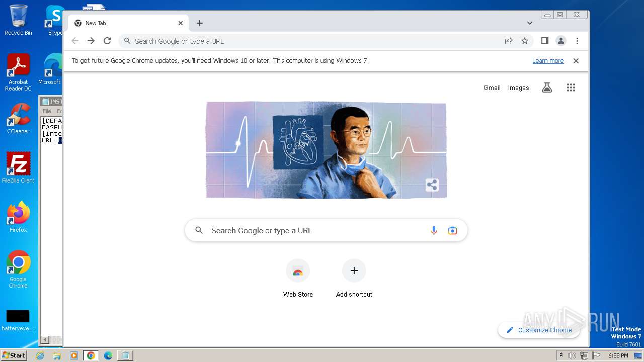Start voice search with the microphone icon
Viewport: 644px width, 362px height.
[434, 230]
